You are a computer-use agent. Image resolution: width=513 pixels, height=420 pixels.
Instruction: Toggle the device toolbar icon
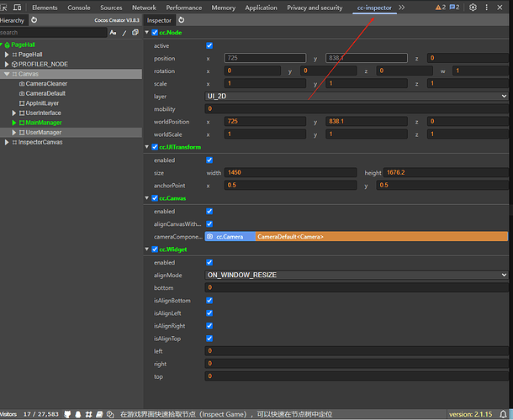[x=17, y=8]
